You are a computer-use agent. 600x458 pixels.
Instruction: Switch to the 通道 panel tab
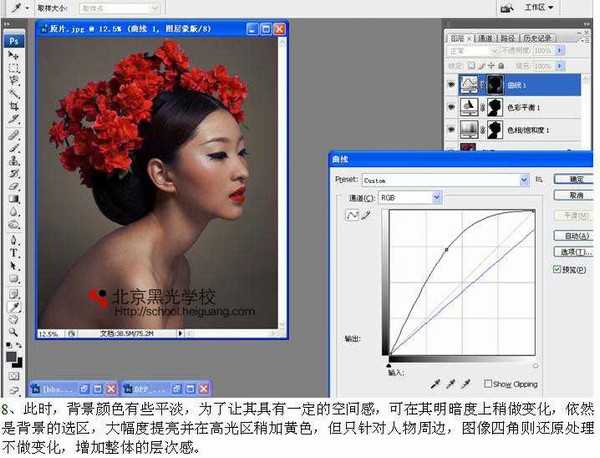pos(485,36)
